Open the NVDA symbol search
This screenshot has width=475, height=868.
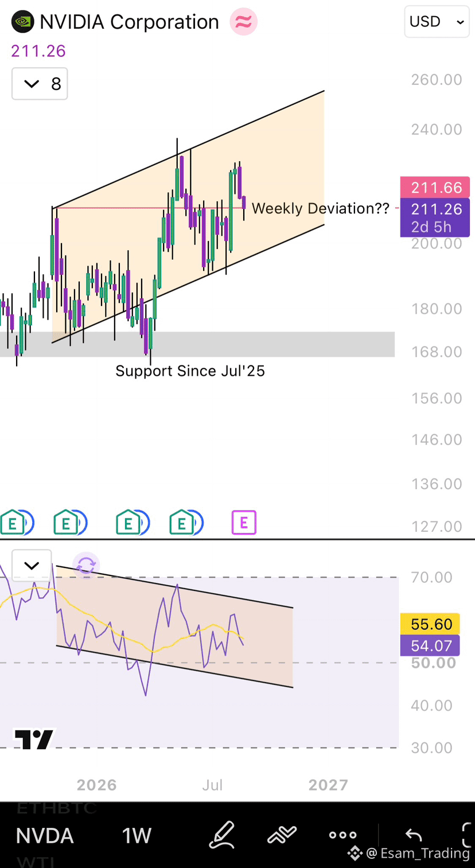[x=45, y=836]
